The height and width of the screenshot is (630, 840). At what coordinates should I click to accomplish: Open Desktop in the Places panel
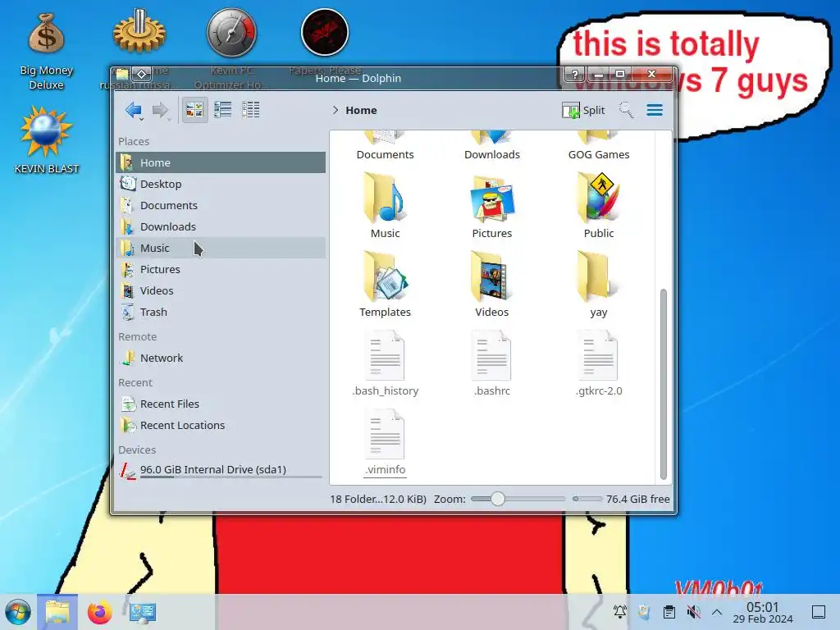220,184
